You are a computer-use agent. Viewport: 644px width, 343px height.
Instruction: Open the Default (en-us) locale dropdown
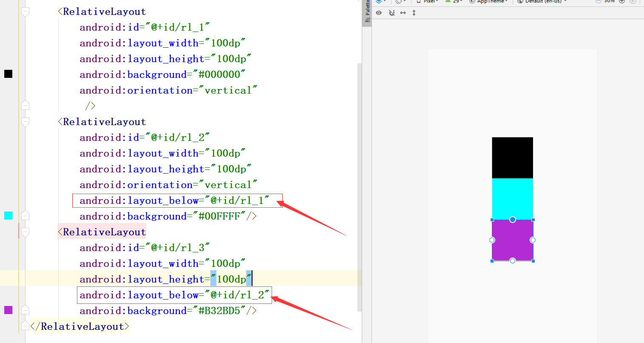541,1
